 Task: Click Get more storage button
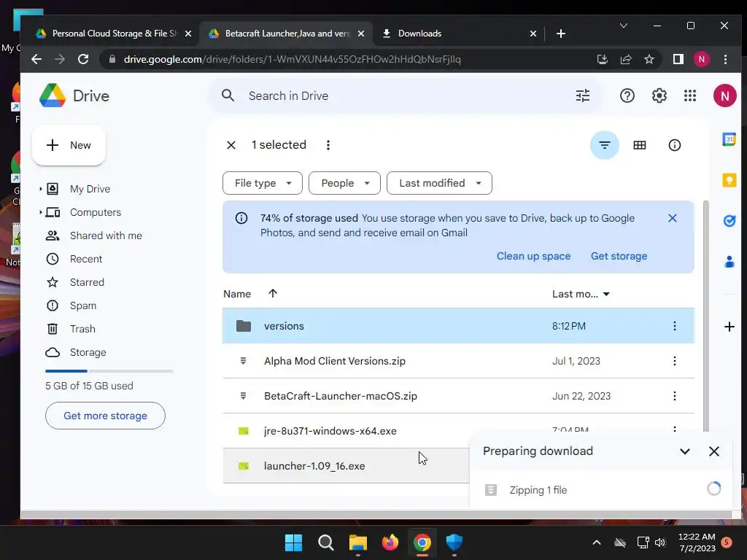pos(105,416)
